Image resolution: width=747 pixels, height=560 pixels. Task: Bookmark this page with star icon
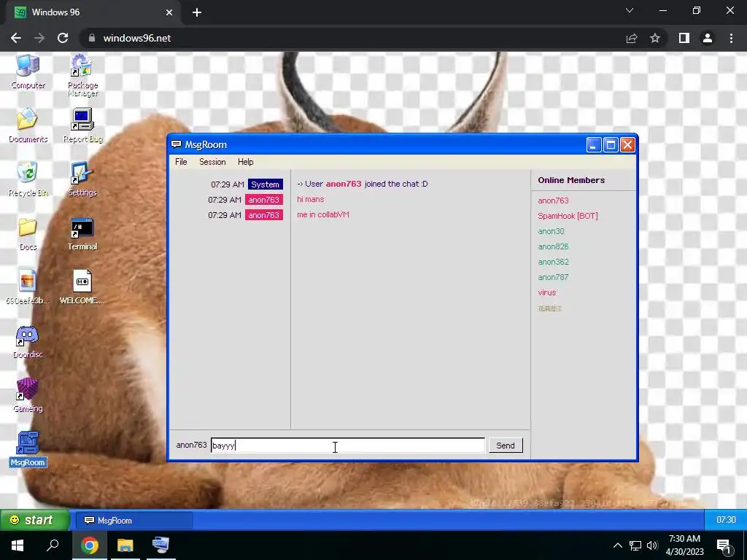click(655, 38)
